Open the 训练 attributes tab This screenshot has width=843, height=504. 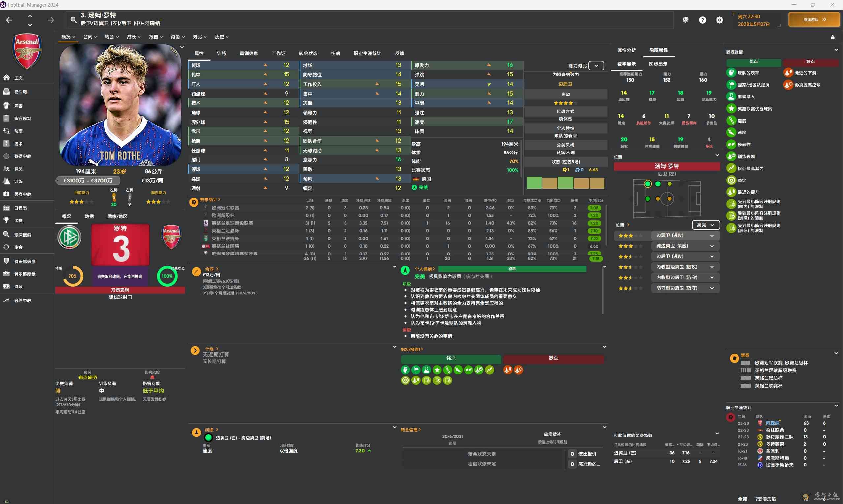click(221, 53)
